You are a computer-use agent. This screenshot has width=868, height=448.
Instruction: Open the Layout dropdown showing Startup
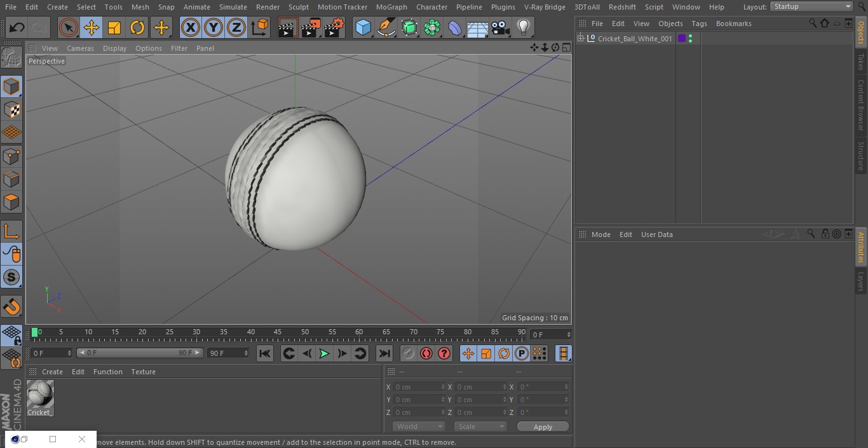(x=811, y=6)
